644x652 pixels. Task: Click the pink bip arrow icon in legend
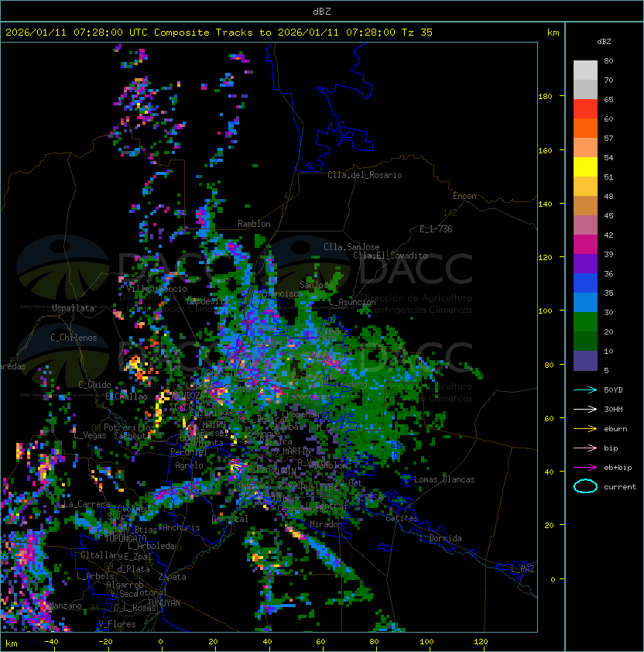585,448
